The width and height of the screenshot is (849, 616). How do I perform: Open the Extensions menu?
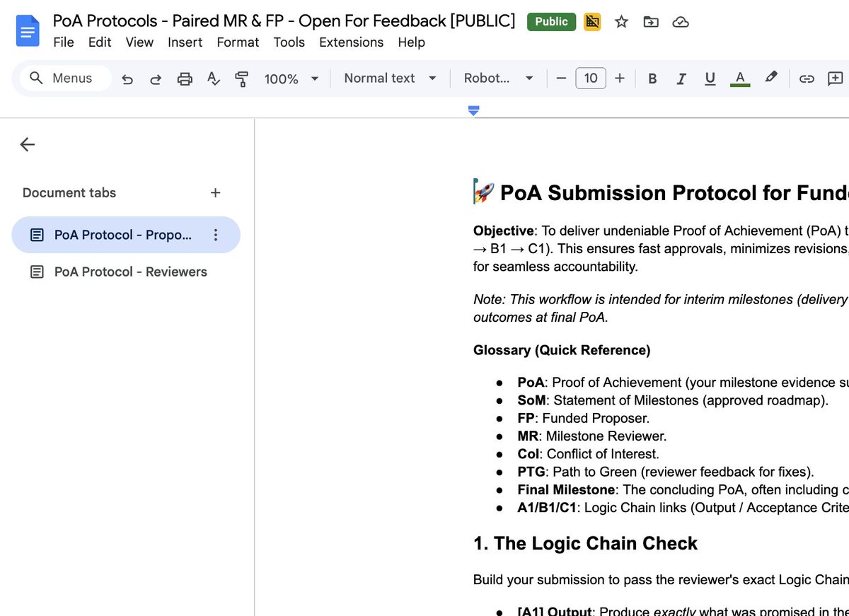click(351, 42)
